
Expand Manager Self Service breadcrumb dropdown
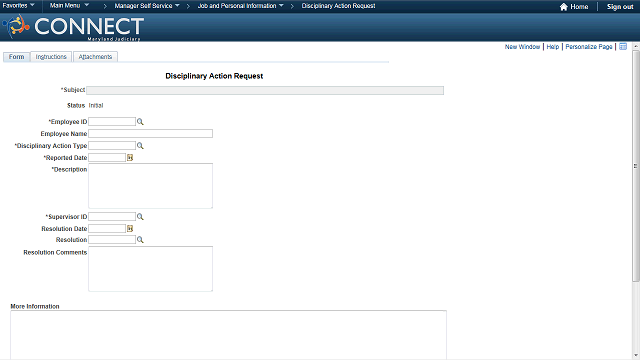(x=147, y=6)
